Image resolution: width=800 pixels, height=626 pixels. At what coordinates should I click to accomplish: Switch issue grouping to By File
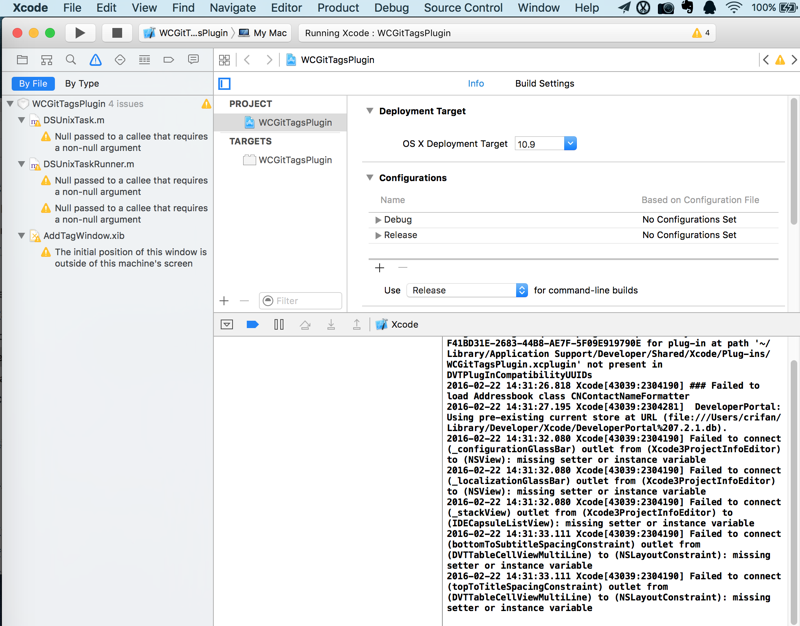coord(33,83)
